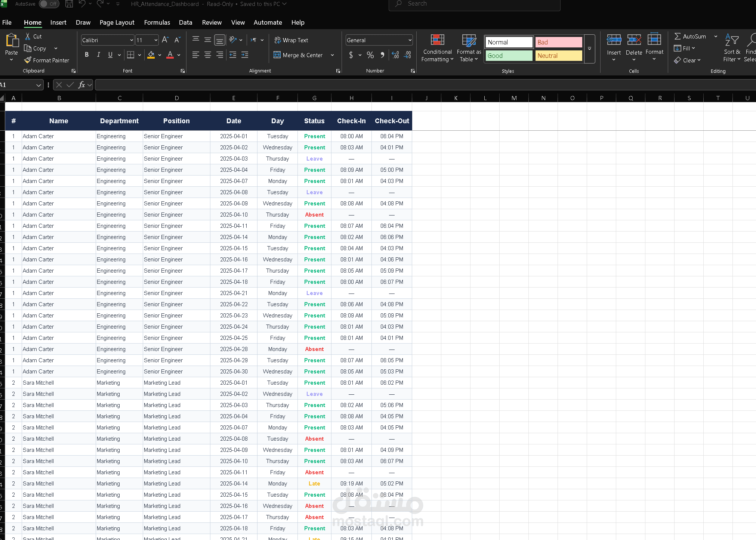Apply Percent Style format
Screen dimensions: 756x540
(370, 55)
